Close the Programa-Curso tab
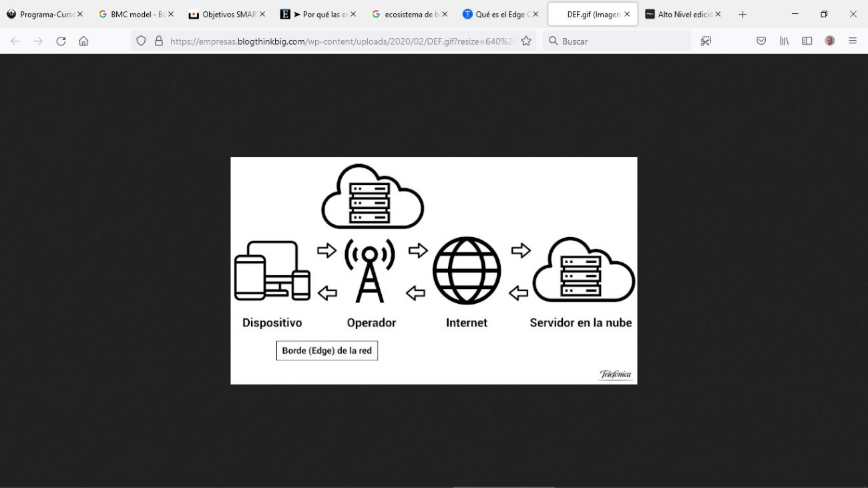Image resolution: width=868 pixels, height=488 pixels. coord(80,14)
